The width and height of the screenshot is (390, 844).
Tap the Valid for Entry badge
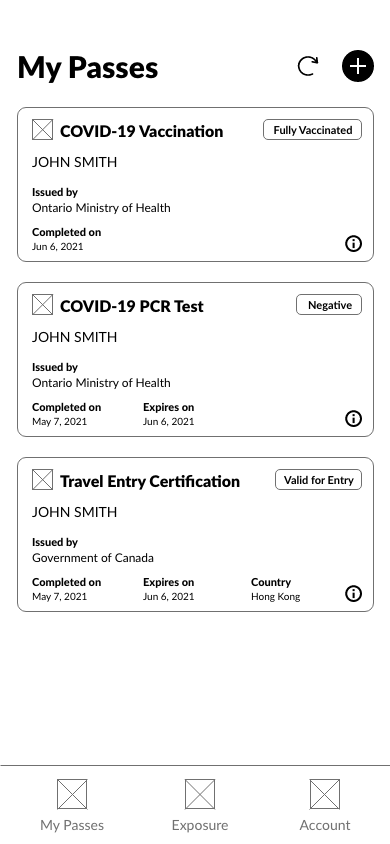point(318,480)
